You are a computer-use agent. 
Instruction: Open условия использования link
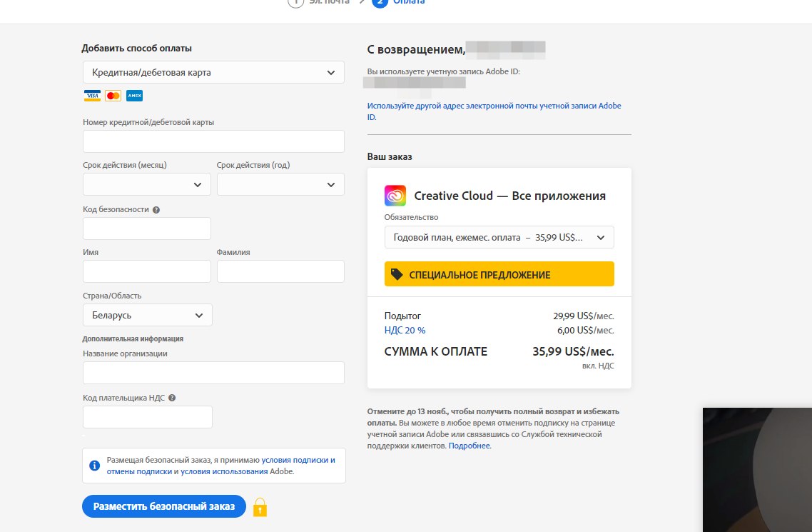point(224,471)
